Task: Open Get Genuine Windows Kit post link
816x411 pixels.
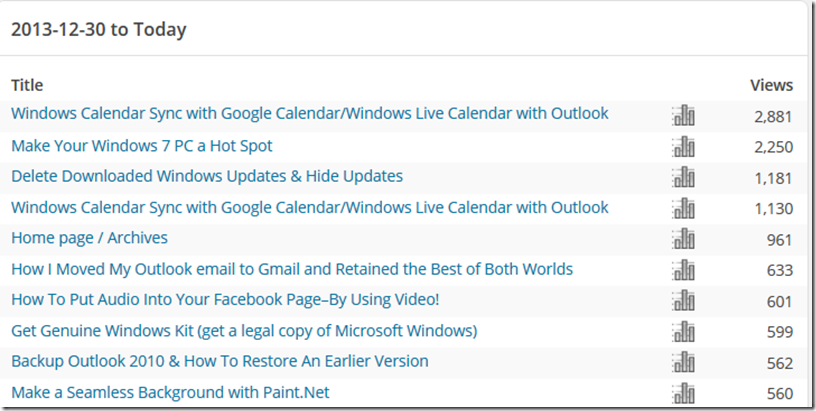Action: (x=244, y=330)
